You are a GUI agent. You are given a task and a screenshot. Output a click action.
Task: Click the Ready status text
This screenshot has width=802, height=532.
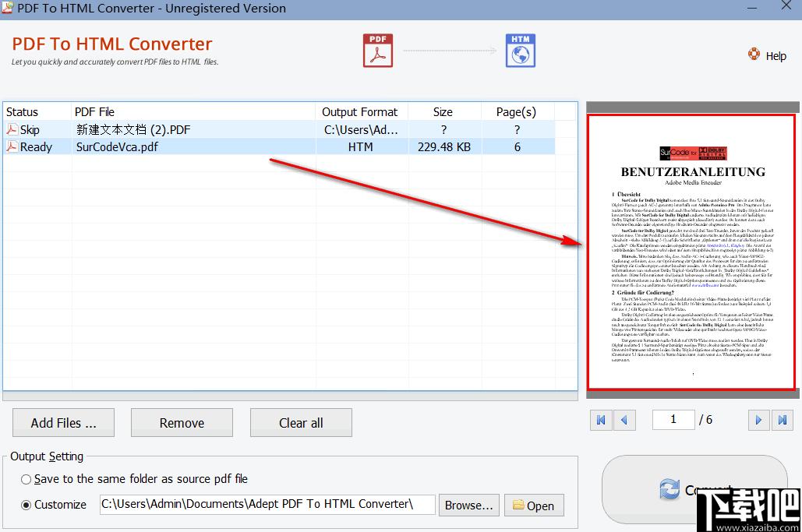click(x=36, y=147)
